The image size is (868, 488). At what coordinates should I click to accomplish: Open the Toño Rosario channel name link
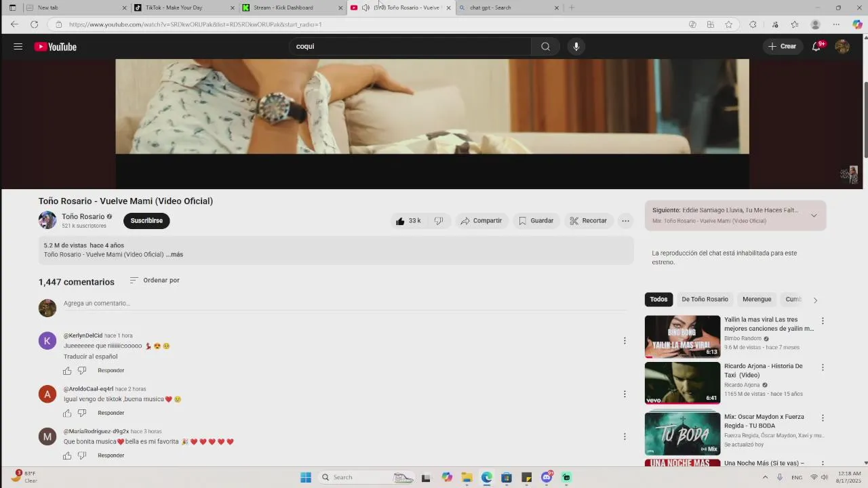point(83,217)
